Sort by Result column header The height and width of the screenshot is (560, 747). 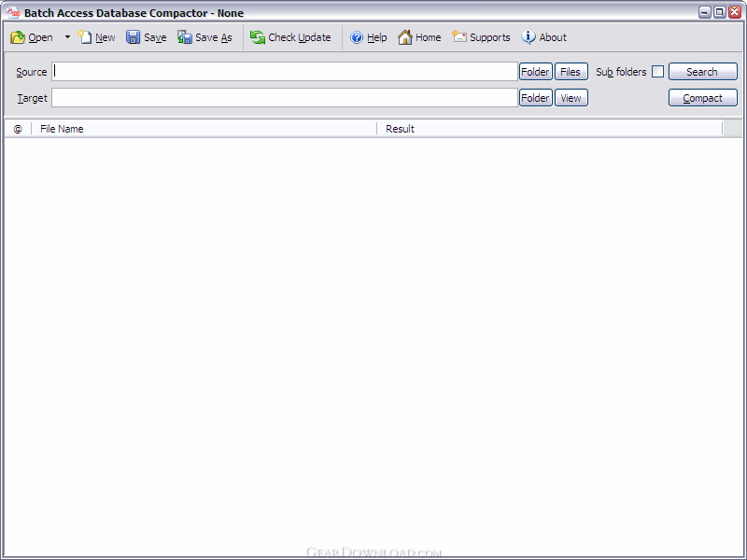[550, 129]
